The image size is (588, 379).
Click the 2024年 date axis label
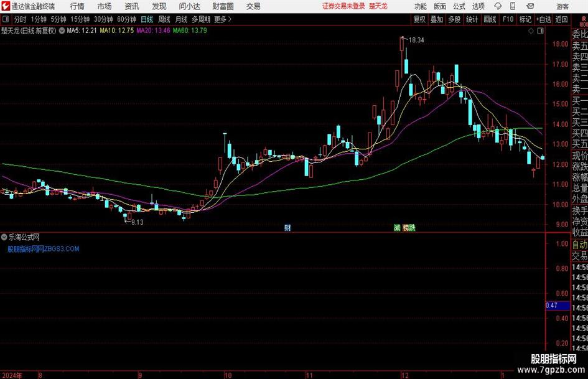coord(12,375)
